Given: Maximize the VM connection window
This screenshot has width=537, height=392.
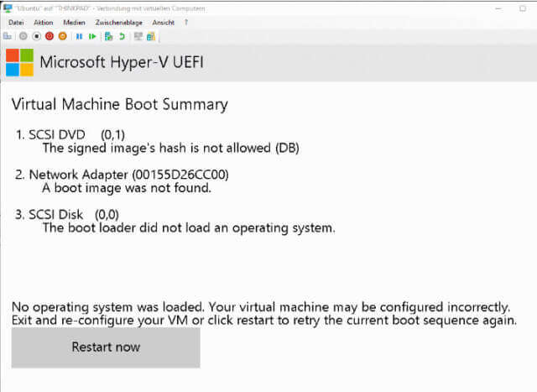Looking at the screenshot, I should 523,8.
